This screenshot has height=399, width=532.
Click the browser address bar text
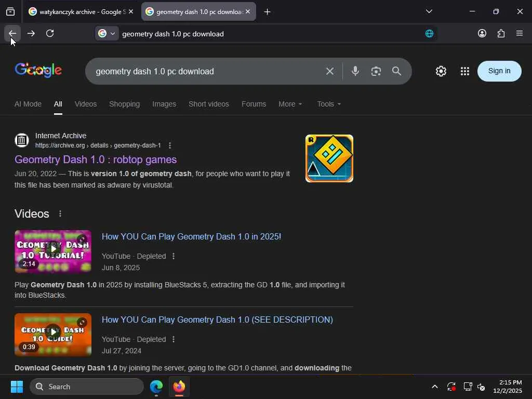click(172, 34)
